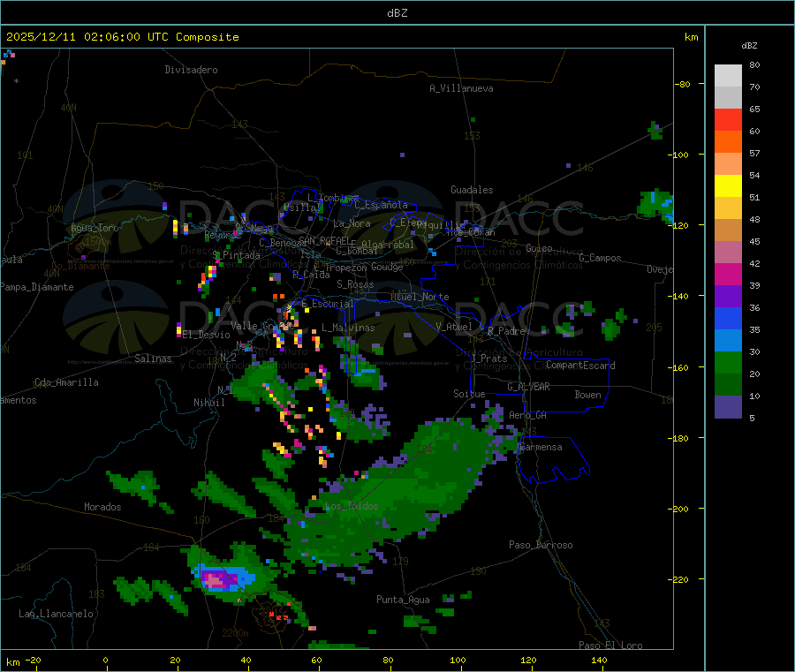Click the La_Nora map label
The image size is (795, 672).
pyautogui.click(x=352, y=223)
